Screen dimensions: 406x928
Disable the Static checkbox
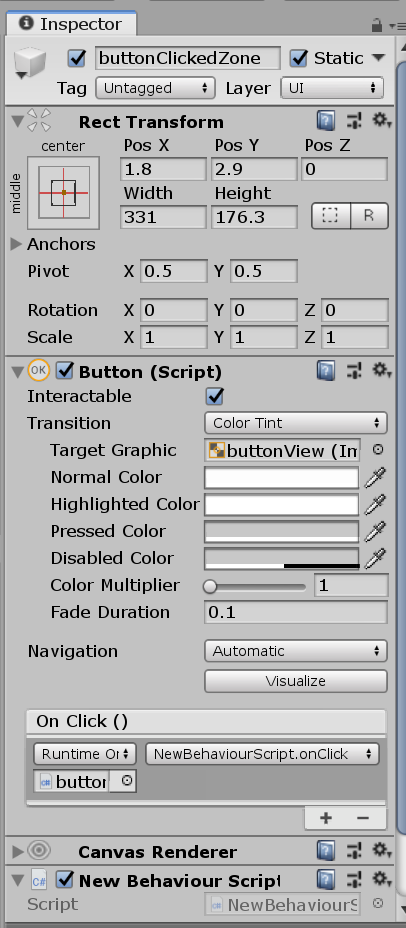click(x=299, y=58)
